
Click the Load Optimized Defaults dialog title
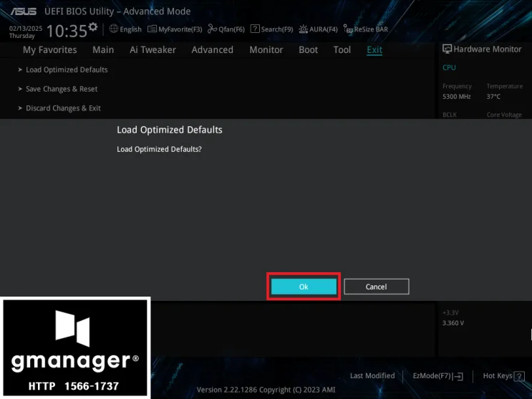point(170,130)
